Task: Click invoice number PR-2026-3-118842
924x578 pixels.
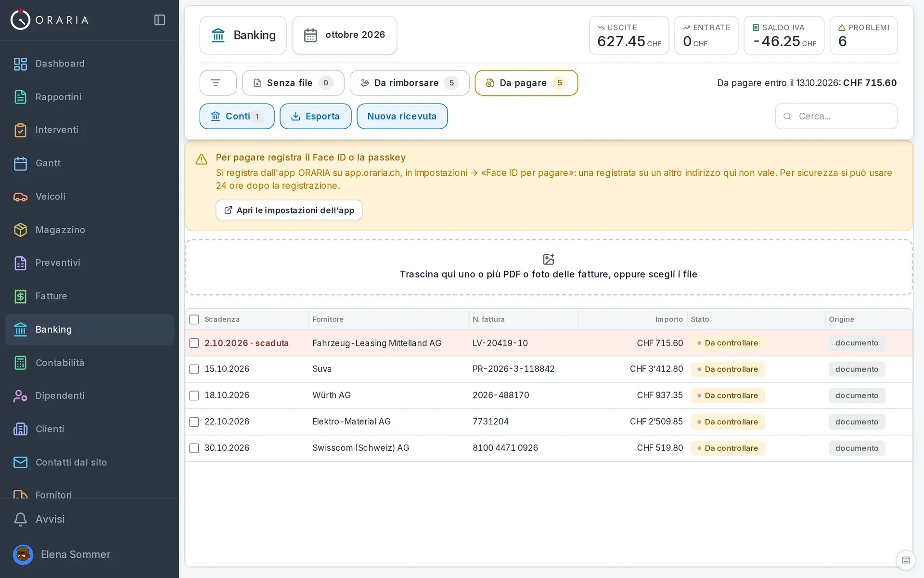Action: click(x=513, y=369)
